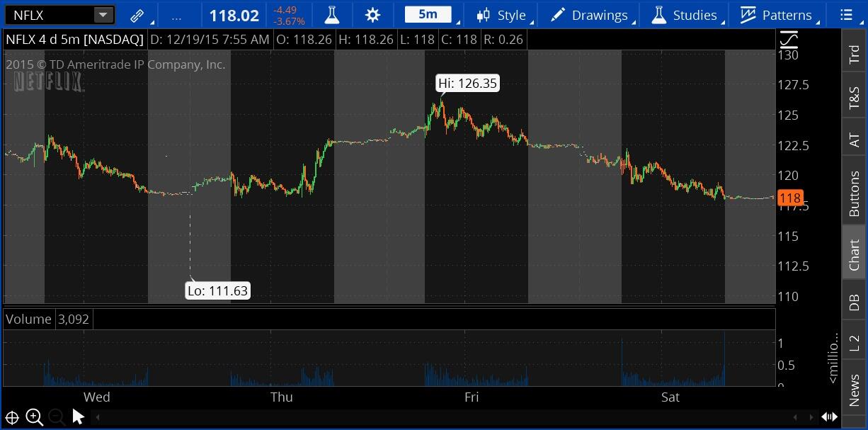
Task: Click the O: 118.26 open value
Action: [304, 40]
